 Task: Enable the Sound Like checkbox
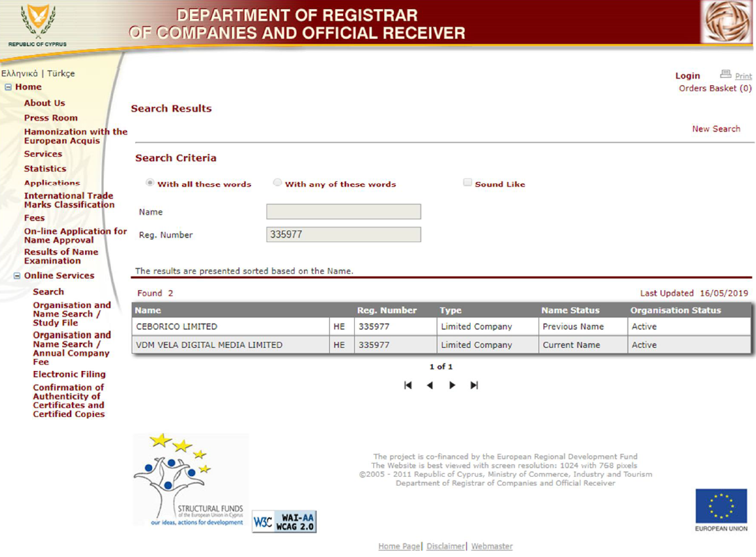tap(467, 183)
